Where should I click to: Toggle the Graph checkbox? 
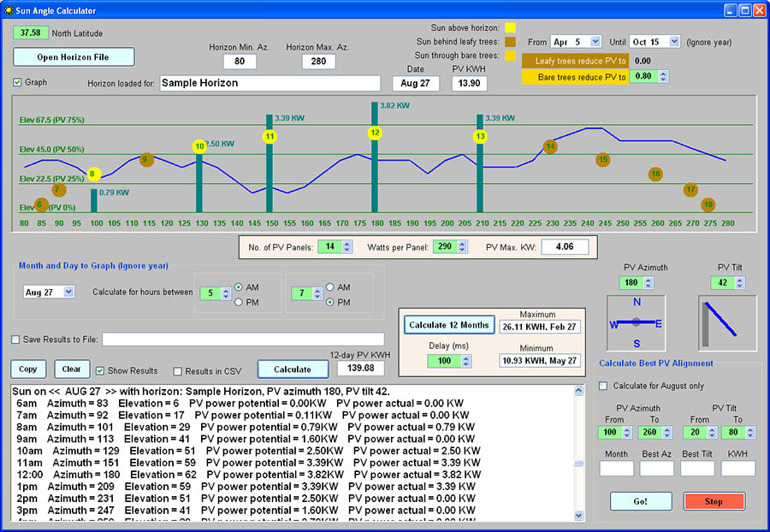click(17, 82)
